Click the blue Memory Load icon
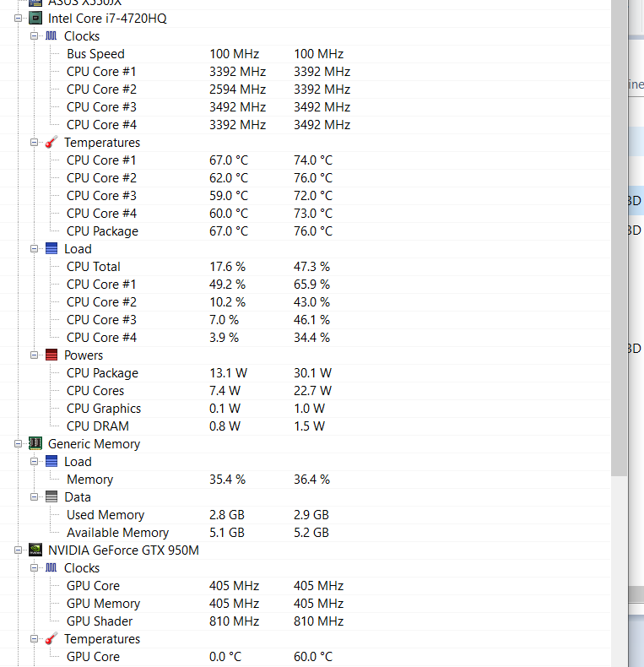The height and width of the screenshot is (667, 644). [51, 461]
